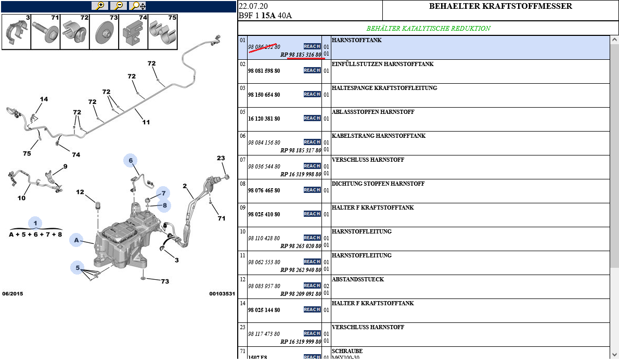Select part thumbnail 73 washer

coord(104,32)
